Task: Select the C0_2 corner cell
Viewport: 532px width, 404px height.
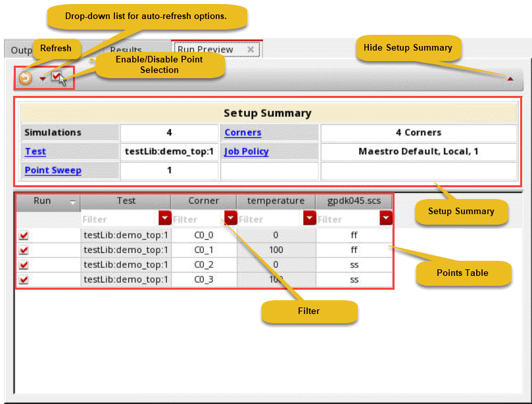Action: (x=204, y=265)
